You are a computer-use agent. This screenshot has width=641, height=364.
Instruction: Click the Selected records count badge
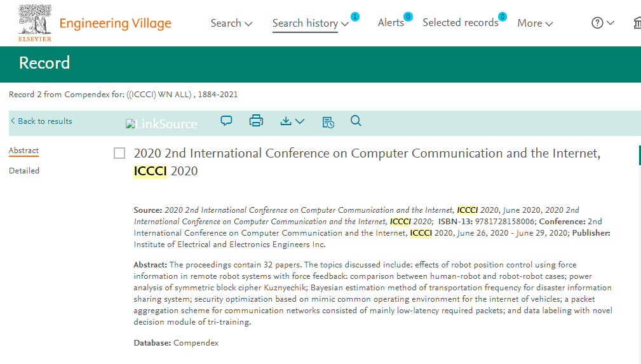[x=503, y=17]
